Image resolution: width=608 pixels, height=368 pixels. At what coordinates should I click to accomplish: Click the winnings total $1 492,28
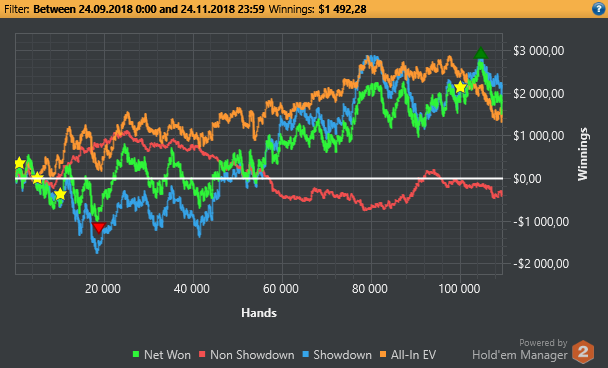pyautogui.click(x=342, y=9)
